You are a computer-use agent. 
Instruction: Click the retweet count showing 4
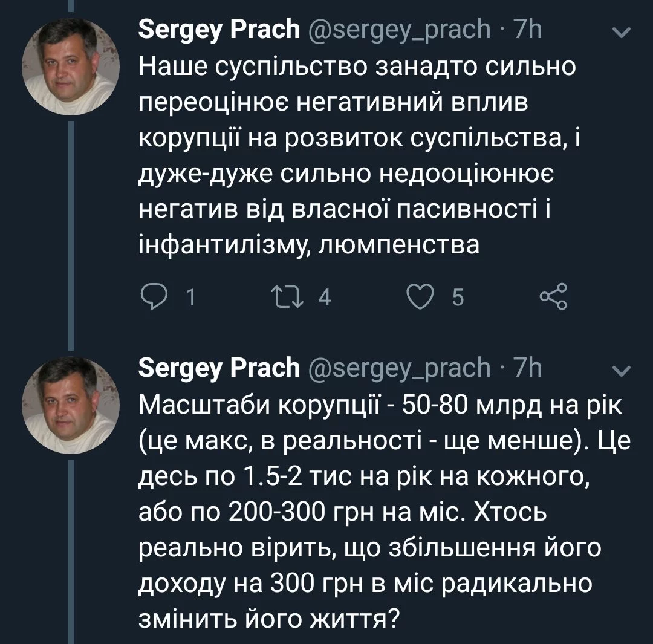tap(325, 297)
